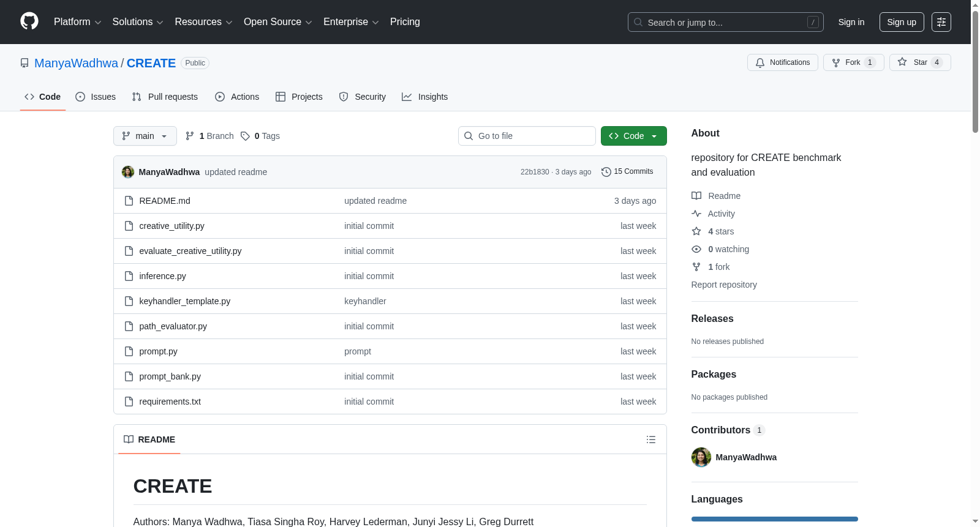980x527 pixels.
Task: Click the file icon beside path_evaluator.py
Action: point(129,326)
